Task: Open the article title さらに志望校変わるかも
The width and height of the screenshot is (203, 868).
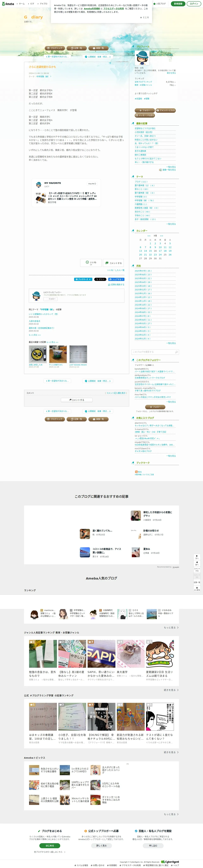Action: click(42, 67)
